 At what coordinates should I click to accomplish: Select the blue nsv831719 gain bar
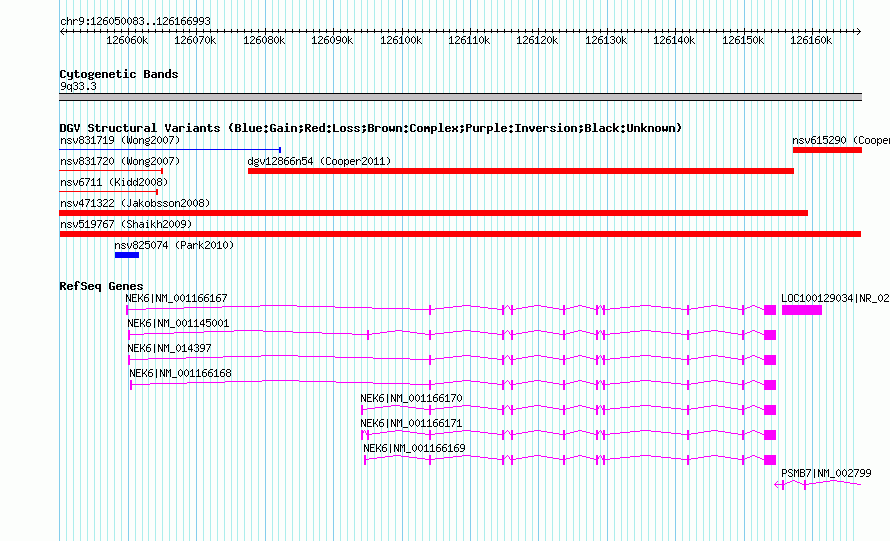(170, 150)
